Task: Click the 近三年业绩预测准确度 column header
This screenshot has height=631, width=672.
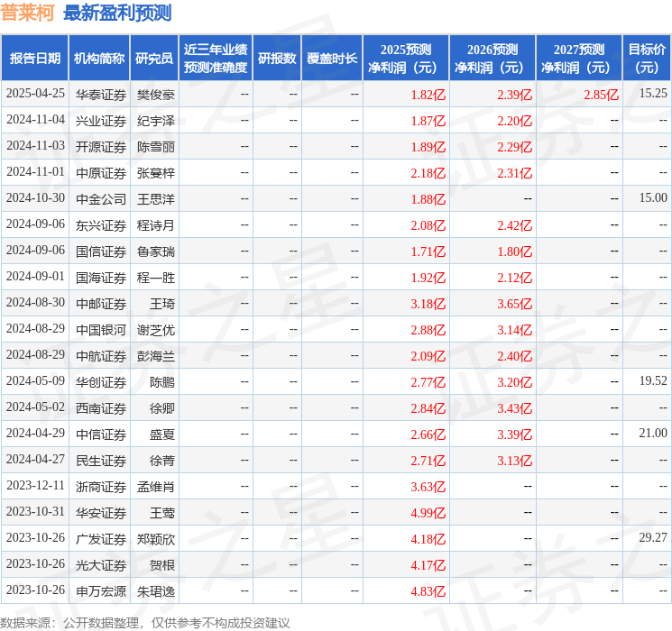Action: click(x=216, y=59)
